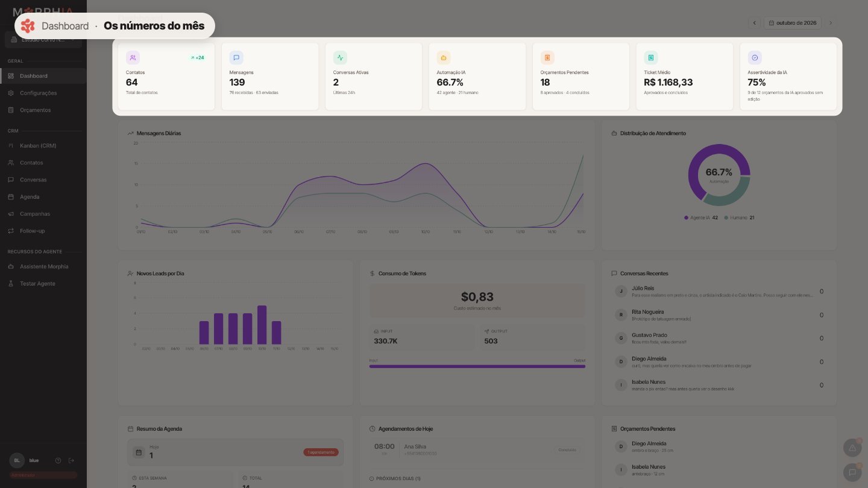Click the Mensagens card chat bubble icon
The width and height of the screenshot is (868, 488).
[236, 58]
